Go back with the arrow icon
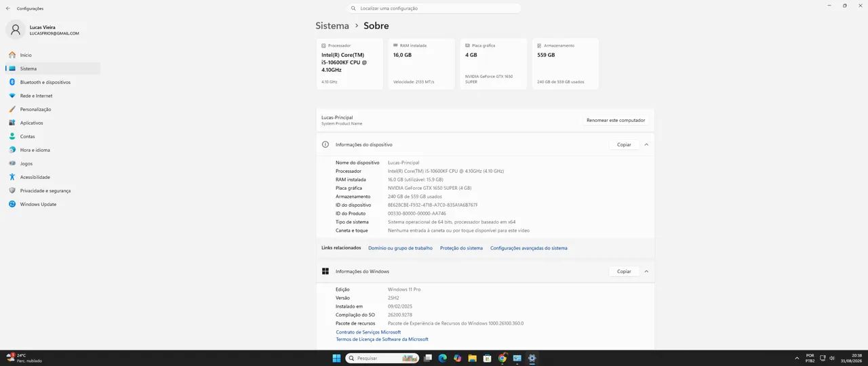 tap(7, 8)
